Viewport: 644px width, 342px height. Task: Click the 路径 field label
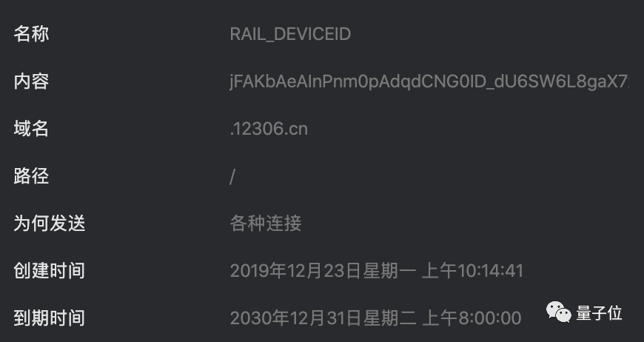(x=31, y=176)
